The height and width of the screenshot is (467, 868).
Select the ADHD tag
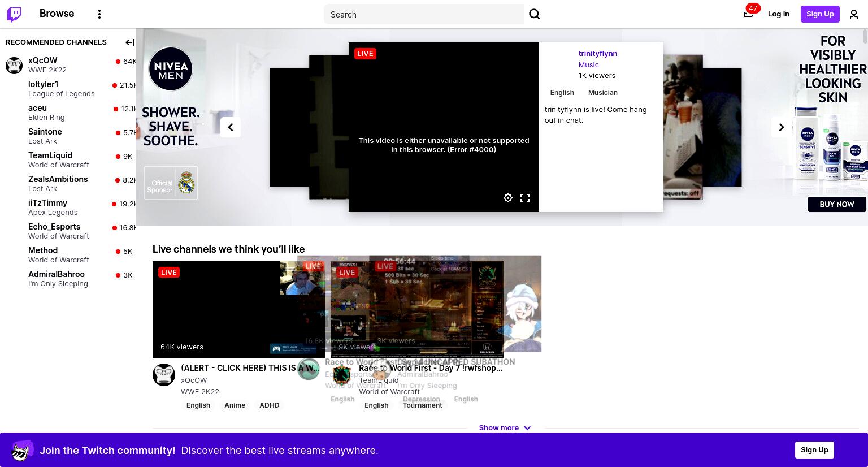pyautogui.click(x=269, y=405)
